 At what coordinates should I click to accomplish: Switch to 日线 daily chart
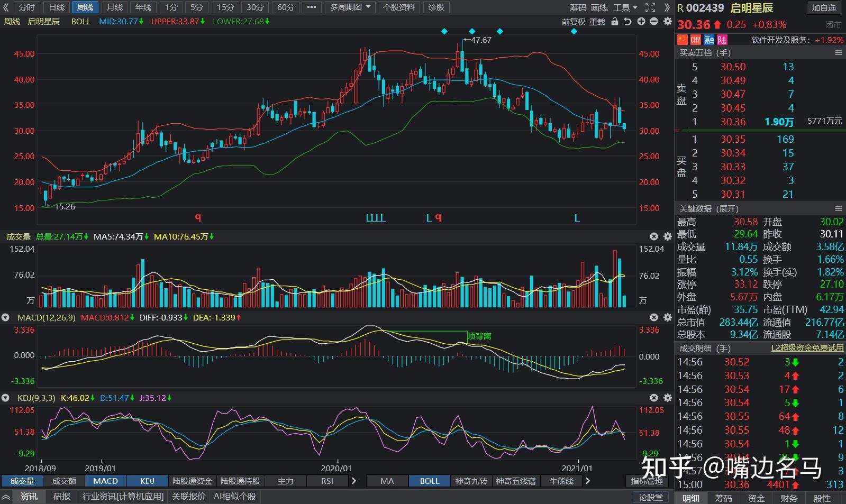click(x=57, y=7)
